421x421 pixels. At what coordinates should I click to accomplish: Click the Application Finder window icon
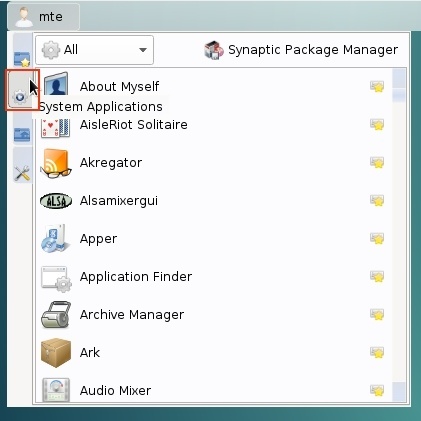coord(56,279)
